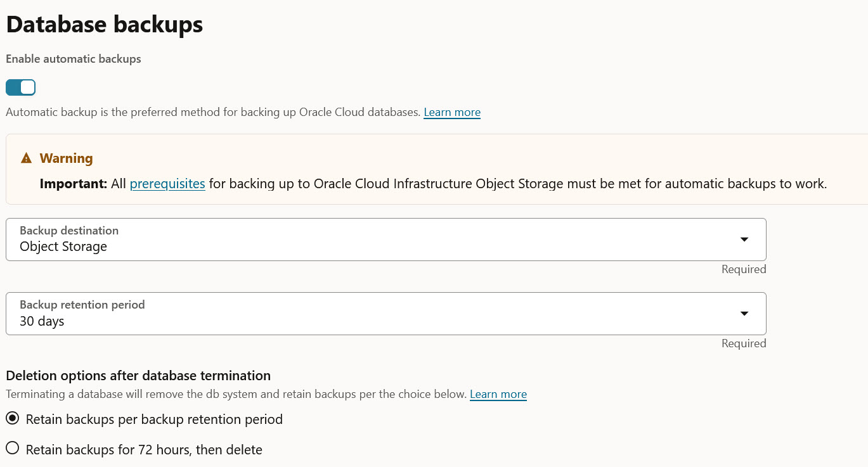Click the "Deletion options after database termination" heading

[x=138, y=375]
